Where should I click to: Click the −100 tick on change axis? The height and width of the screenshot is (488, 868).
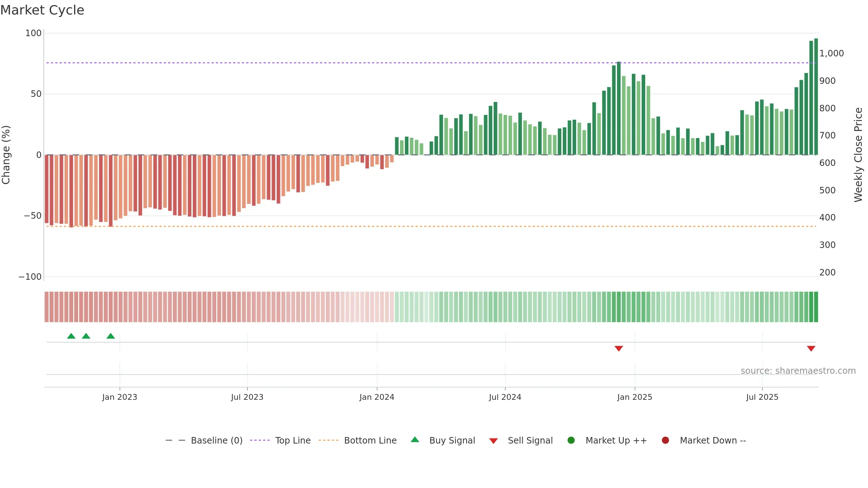30,277
